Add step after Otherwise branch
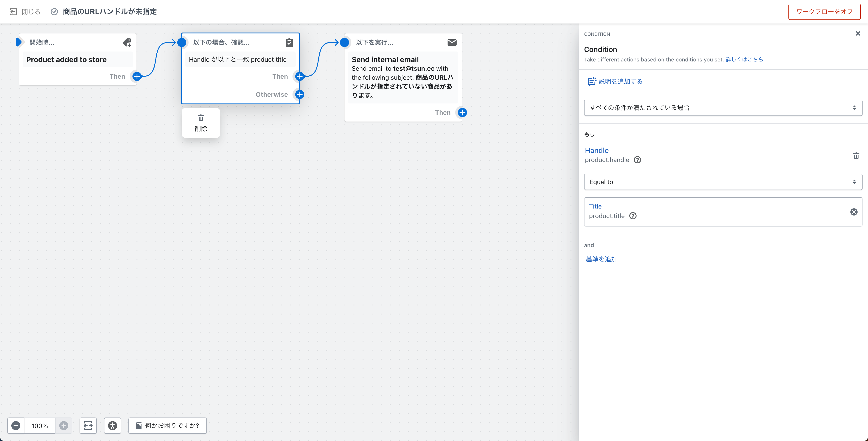Image resolution: width=868 pixels, height=441 pixels. point(300,94)
